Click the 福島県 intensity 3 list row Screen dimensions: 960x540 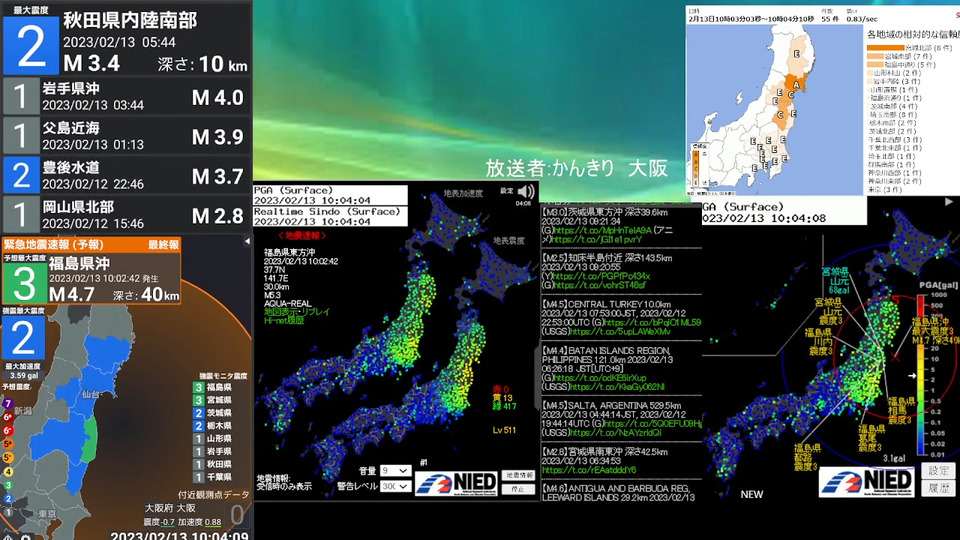point(213,388)
